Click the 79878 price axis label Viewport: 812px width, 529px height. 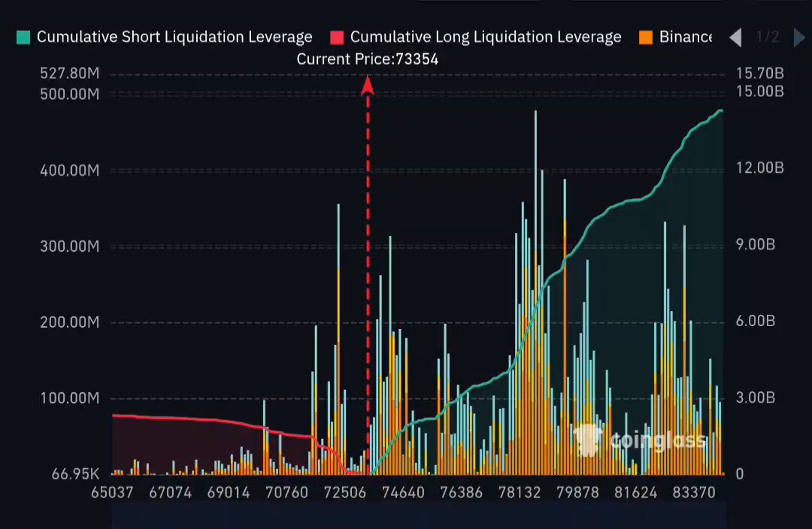tap(577, 492)
